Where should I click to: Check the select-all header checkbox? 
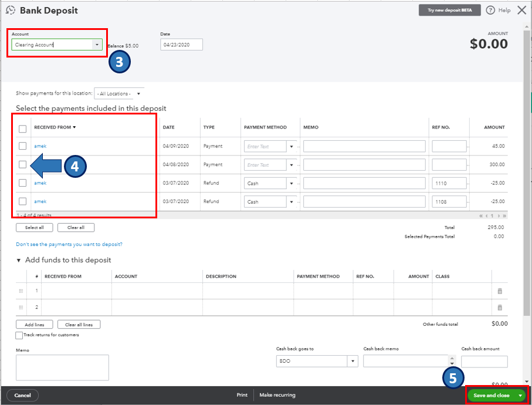click(x=22, y=129)
